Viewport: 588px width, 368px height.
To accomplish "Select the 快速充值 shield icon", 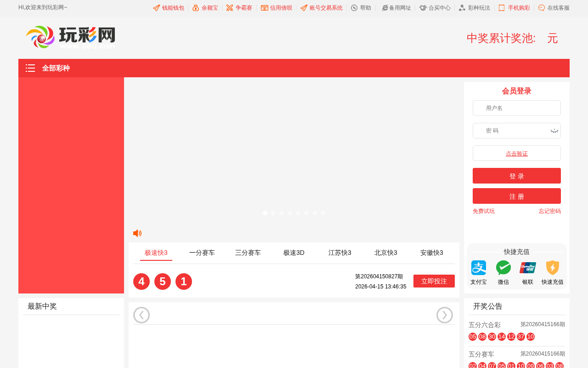I will pos(553,268).
